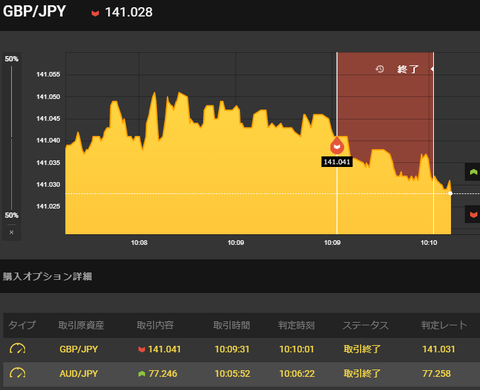Click the 取引原資産 column header
Image resolution: width=480 pixels, height=390 pixels.
pos(81,325)
